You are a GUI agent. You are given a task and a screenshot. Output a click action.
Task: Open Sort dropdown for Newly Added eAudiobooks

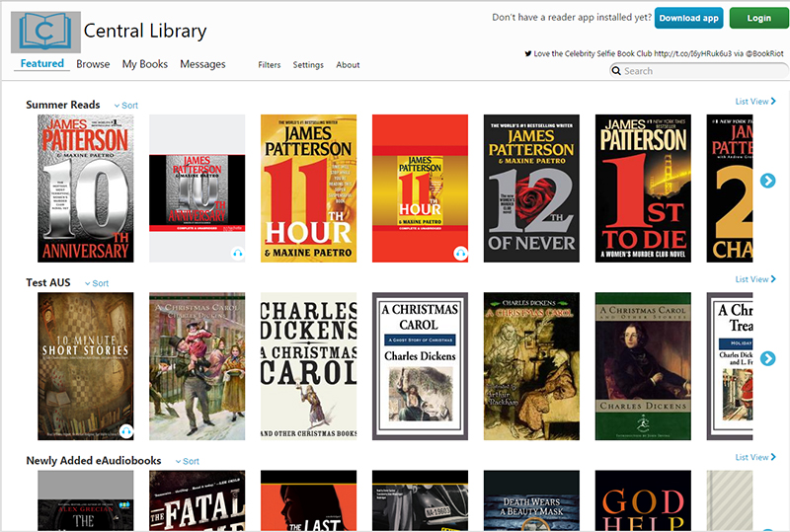click(187, 461)
